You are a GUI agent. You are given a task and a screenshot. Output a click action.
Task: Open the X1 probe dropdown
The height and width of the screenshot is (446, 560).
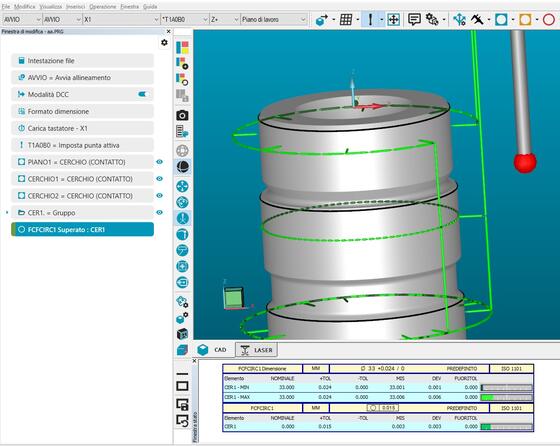[121, 19]
